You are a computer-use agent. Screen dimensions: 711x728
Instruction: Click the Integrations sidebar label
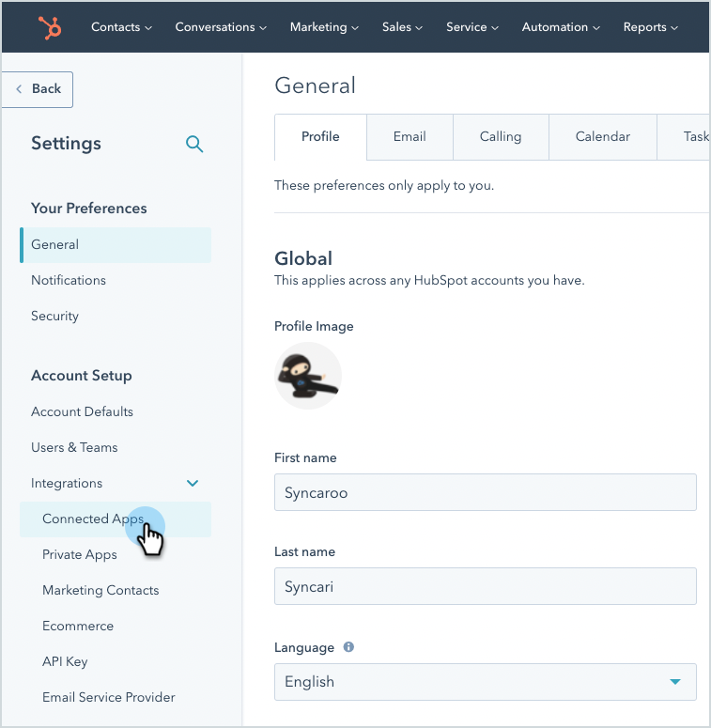pyautogui.click(x=67, y=484)
